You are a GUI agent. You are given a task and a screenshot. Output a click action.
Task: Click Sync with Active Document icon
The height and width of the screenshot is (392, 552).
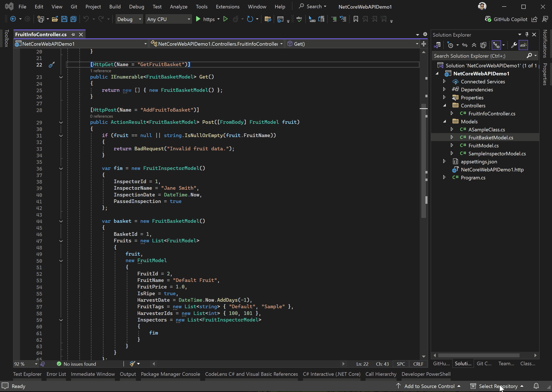465,45
